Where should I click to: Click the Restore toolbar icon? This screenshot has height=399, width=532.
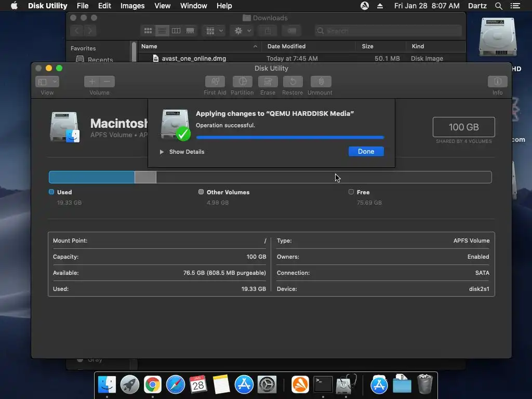[x=292, y=82]
